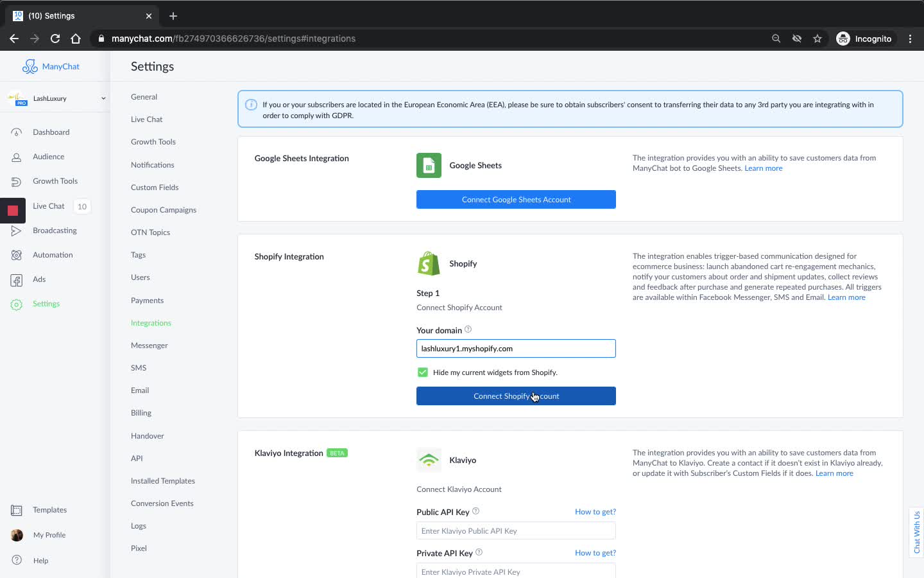The height and width of the screenshot is (578, 924).
Task: Click the ManyChat logo
Action: point(51,66)
